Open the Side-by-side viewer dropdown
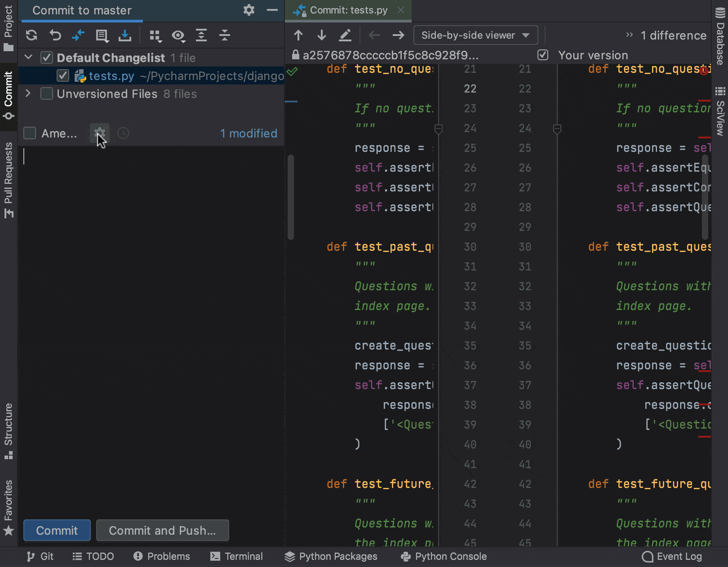This screenshot has width=728, height=567. pyautogui.click(x=475, y=35)
